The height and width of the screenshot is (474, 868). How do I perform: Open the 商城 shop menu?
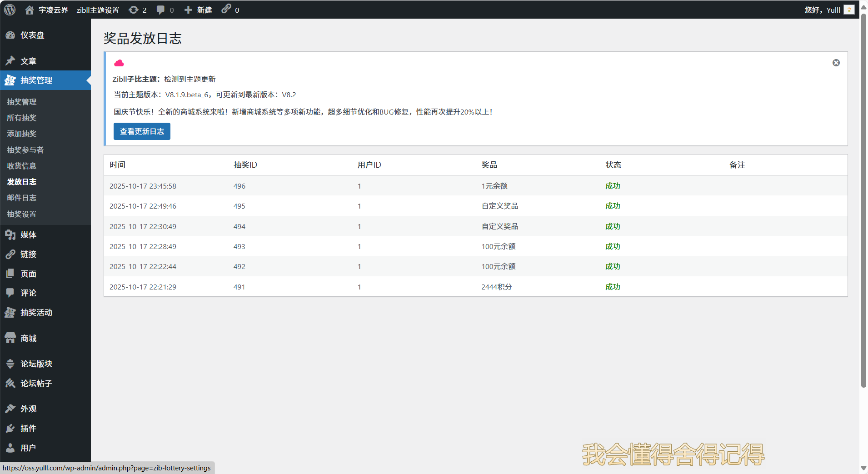click(28, 338)
